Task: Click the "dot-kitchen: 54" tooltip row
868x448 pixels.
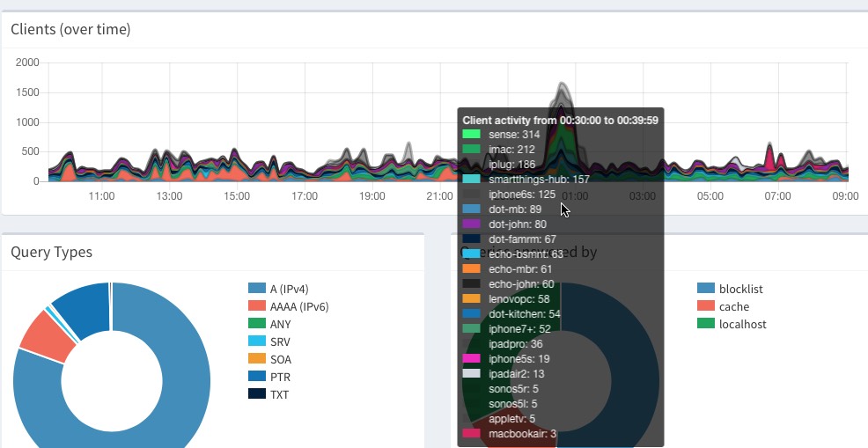Action: click(x=511, y=314)
